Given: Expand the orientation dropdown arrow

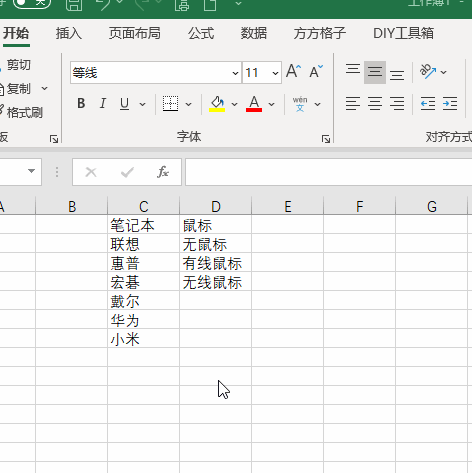Looking at the screenshot, I should tap(443, 72).
